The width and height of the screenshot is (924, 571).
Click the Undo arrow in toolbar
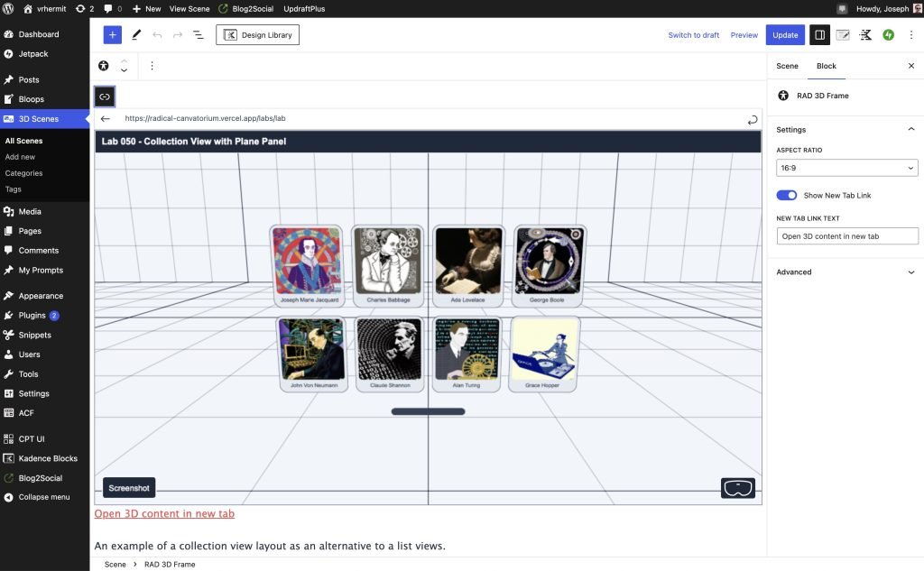[x=157, y=35]
